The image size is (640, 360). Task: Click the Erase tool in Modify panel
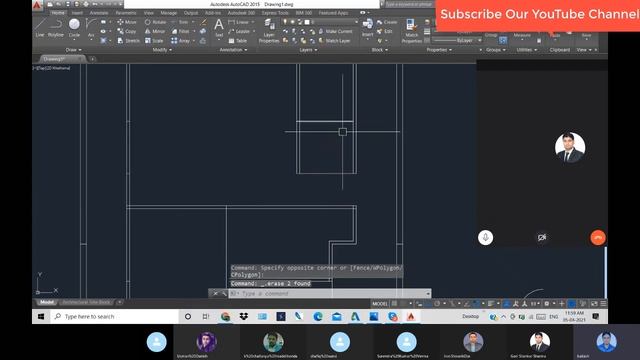tap(203, 22)
